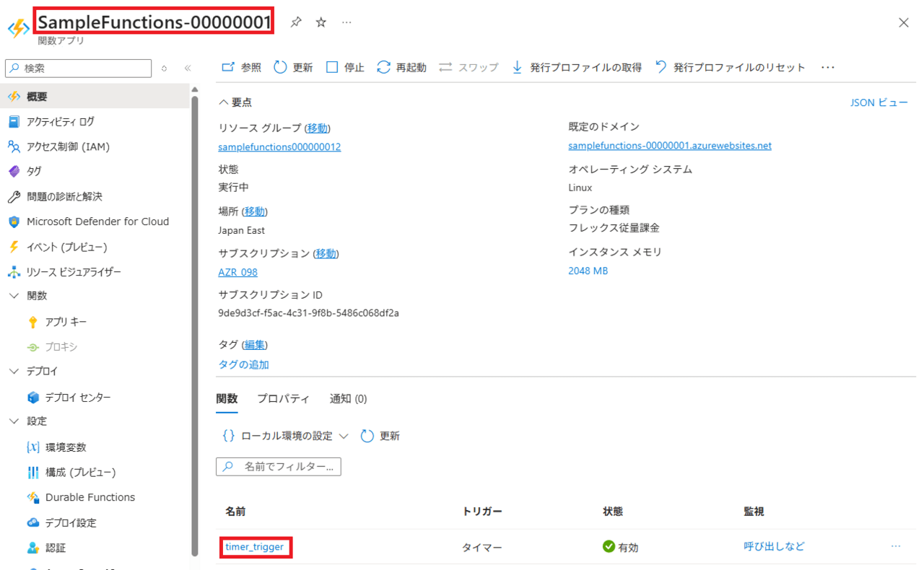Viewport: 924px width, 570px height.
Task: Open the timer_trigger function link
Action: (x=254, y=547)
